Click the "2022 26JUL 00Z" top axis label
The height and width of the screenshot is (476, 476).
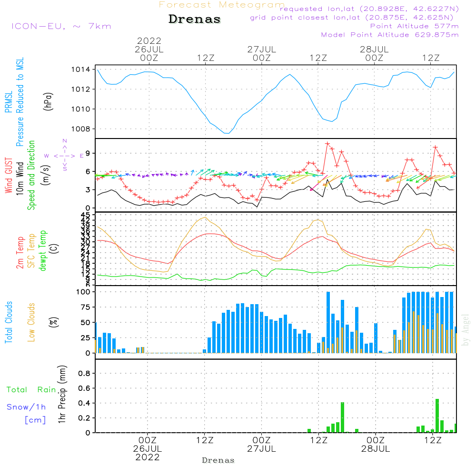click(149, 49)
